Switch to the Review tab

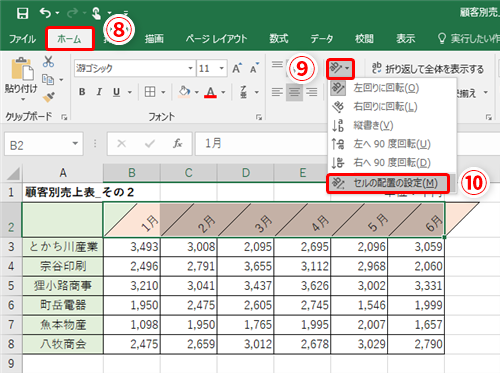coord(364,39)
